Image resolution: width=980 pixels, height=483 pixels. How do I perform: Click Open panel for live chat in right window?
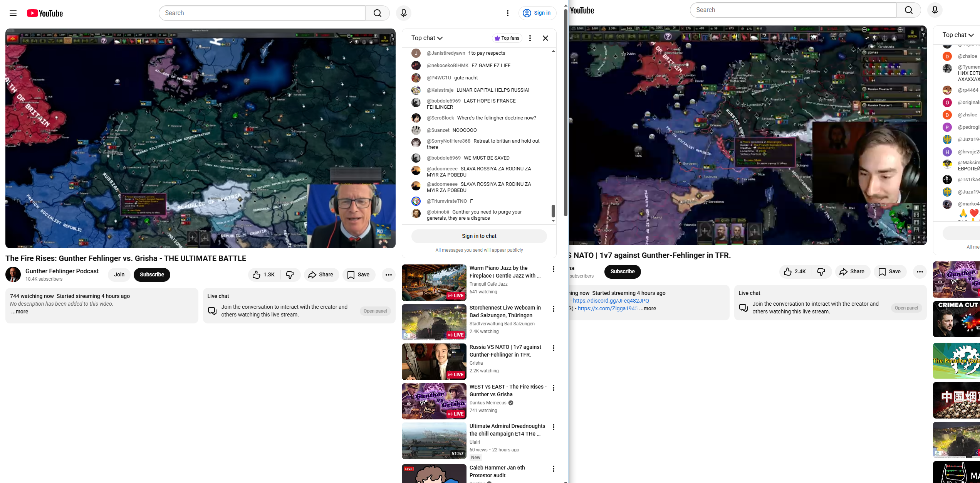tap(906, 308)
